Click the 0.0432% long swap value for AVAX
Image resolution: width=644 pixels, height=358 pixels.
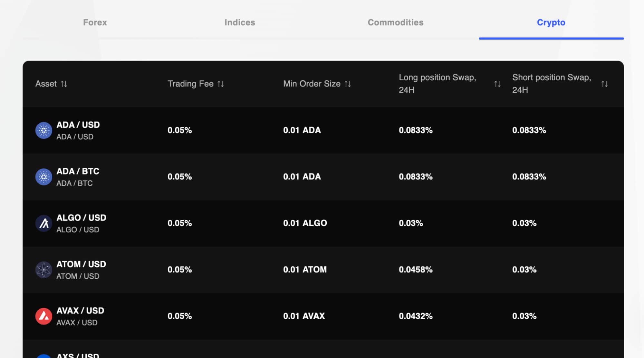[416, 316]
